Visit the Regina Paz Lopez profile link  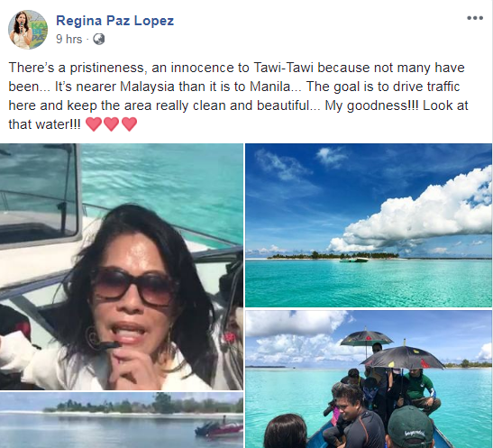pos(114,21)
